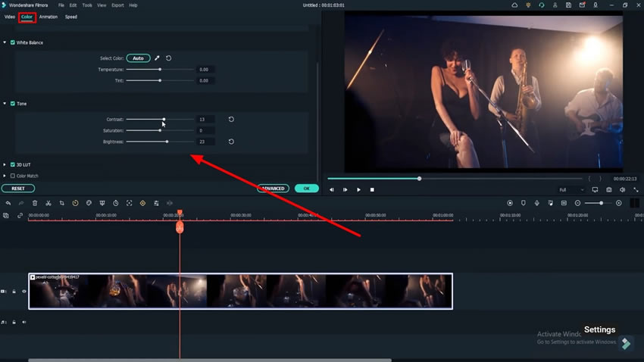Toggle the 3D LUT checkbox

coord(13,164)
